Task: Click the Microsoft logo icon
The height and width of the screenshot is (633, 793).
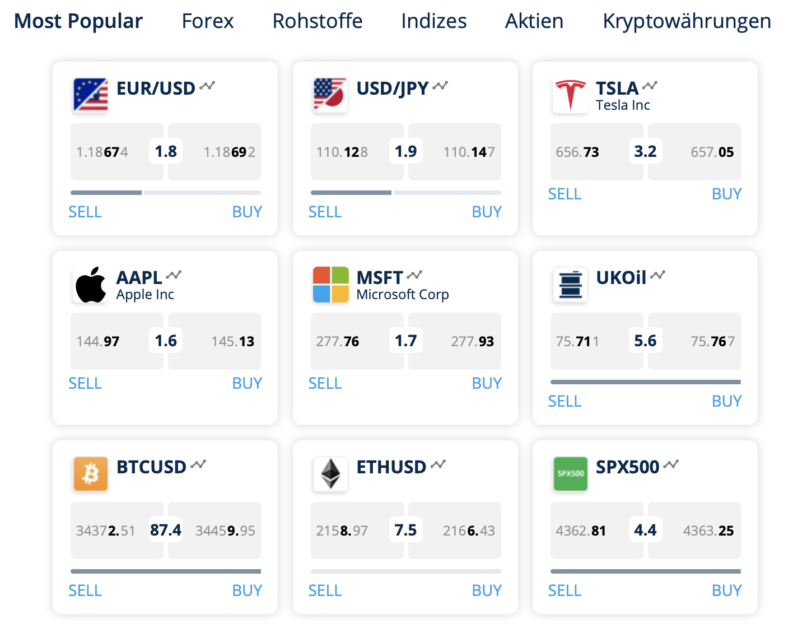Action: (x=330, y=285)
